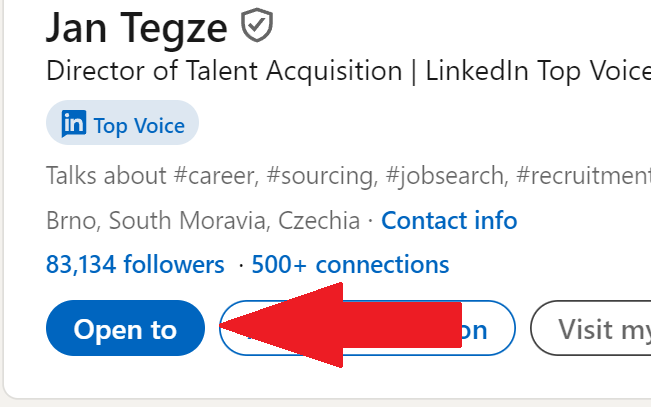
Task: View the 83,134 followers link
Action: [135, 265]
